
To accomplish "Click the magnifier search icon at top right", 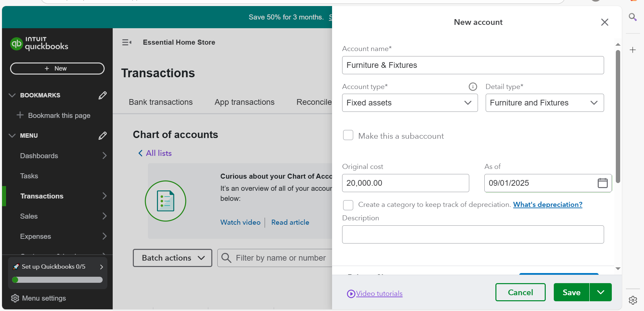I will 633,17.
